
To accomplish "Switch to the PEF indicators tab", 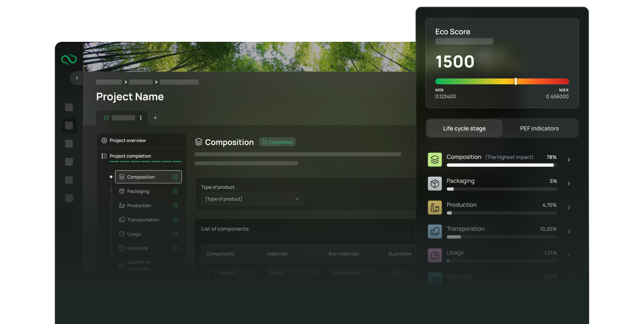I will click(x=539, y=129).
